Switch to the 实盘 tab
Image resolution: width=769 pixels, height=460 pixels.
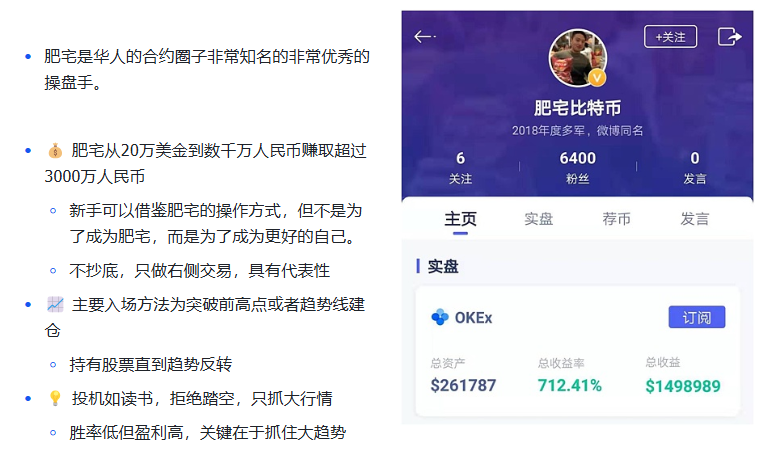coord(538,219)
